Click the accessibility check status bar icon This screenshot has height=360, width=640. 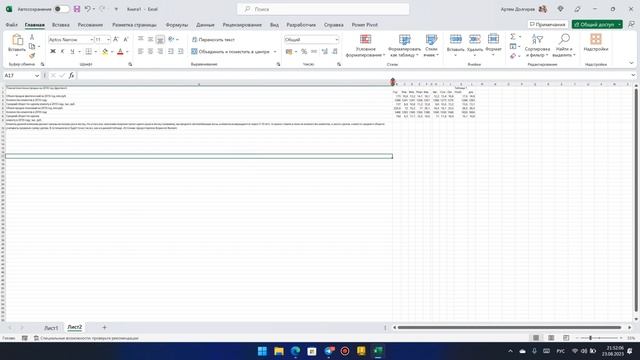36,338
